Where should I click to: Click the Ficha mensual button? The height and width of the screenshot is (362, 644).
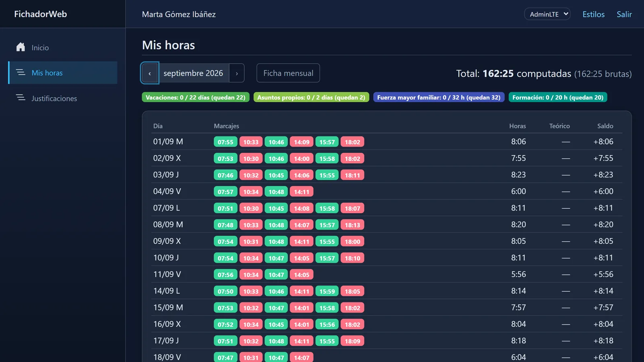[288, 73]
